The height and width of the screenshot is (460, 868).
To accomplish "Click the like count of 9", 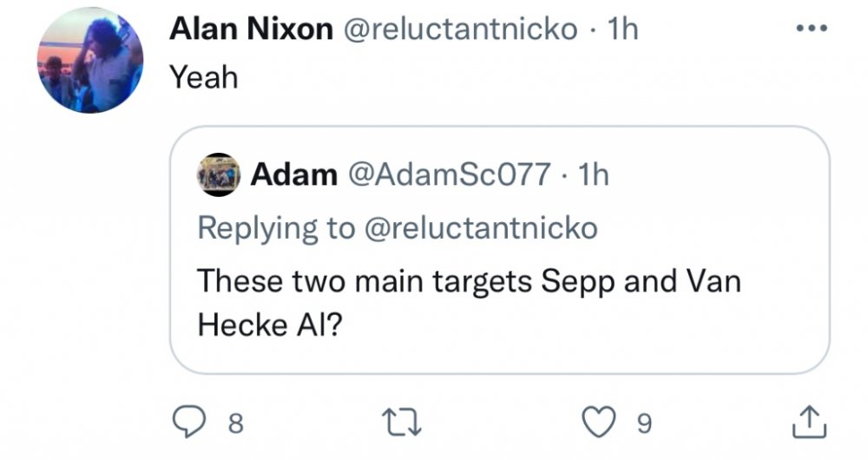I will [643, 424].
